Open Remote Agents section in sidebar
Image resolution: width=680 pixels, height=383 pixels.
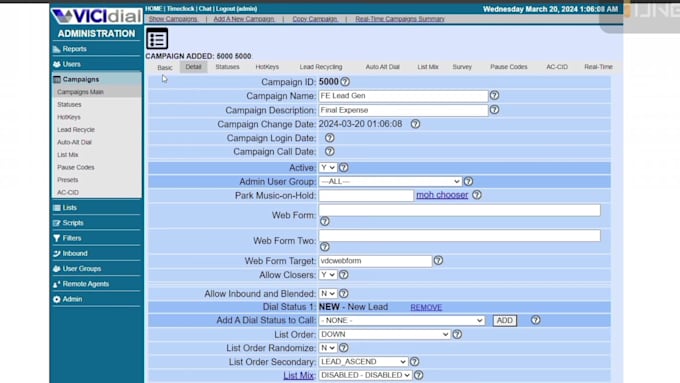pyautogui.click(x=85, y=284)
